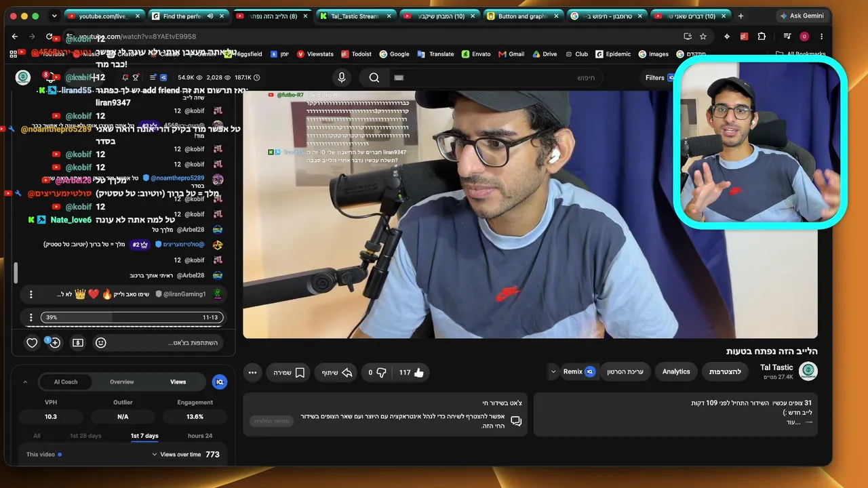The width and height of the screenshot is (868, 488).
Task: Click the Engagement 13.6% value
Action: (195, 417)
